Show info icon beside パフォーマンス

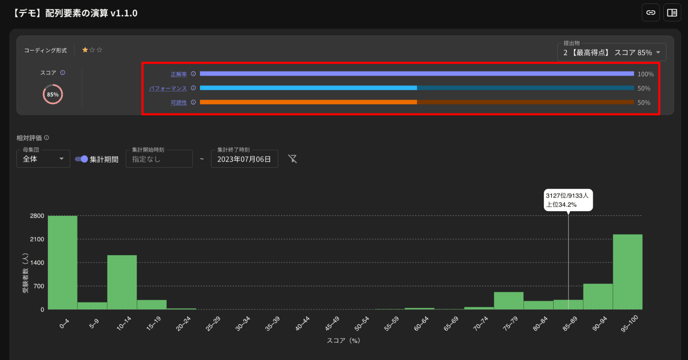coord(193,88)
